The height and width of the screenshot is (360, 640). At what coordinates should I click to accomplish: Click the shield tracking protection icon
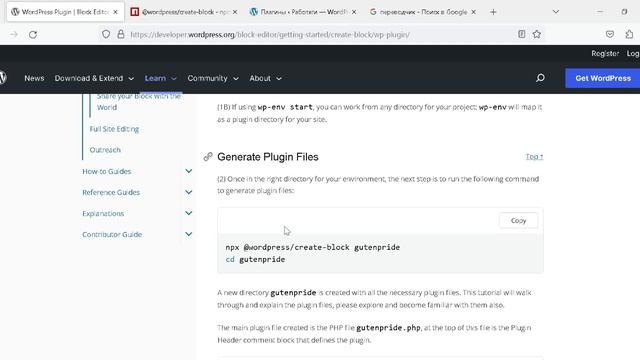point(106,34)
